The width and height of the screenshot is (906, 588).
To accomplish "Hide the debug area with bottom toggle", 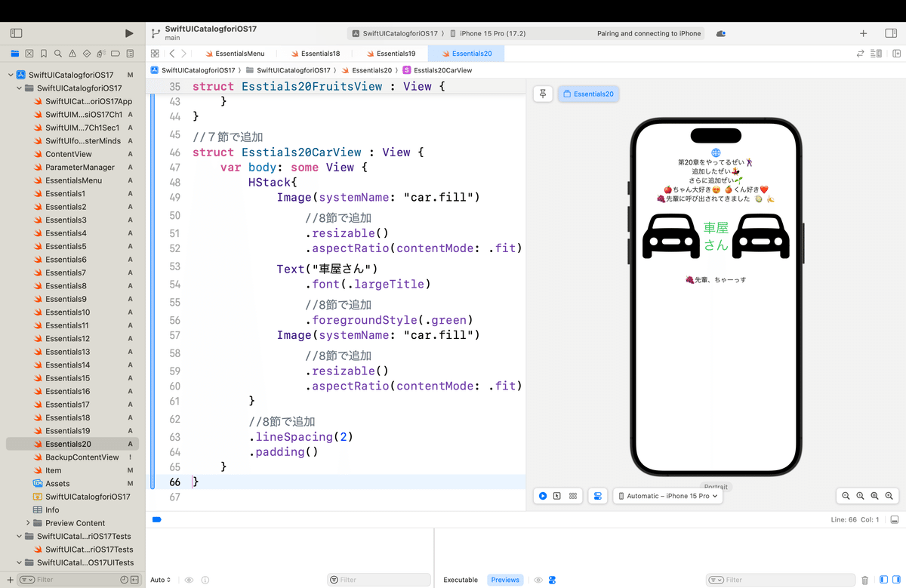I will (894, 520).
